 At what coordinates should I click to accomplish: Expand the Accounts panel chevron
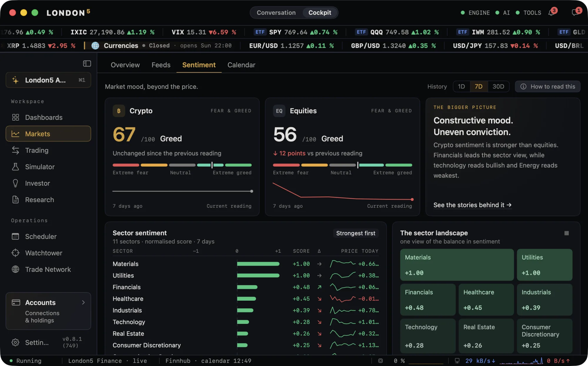click(83, 302)
